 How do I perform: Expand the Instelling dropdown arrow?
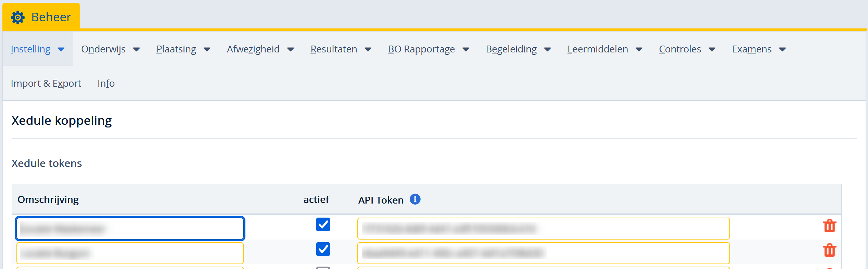[61, 50]
